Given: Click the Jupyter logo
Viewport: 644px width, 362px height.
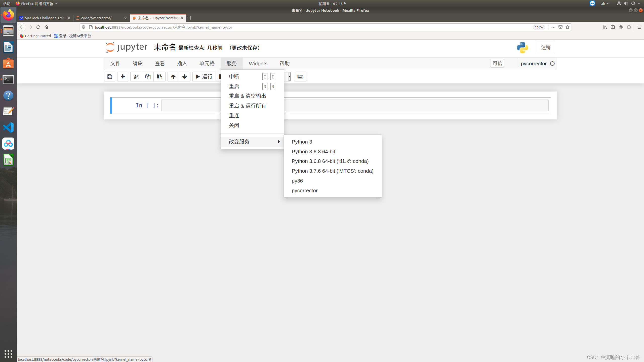Looking at the screenshot, I should tap(127, 47).
